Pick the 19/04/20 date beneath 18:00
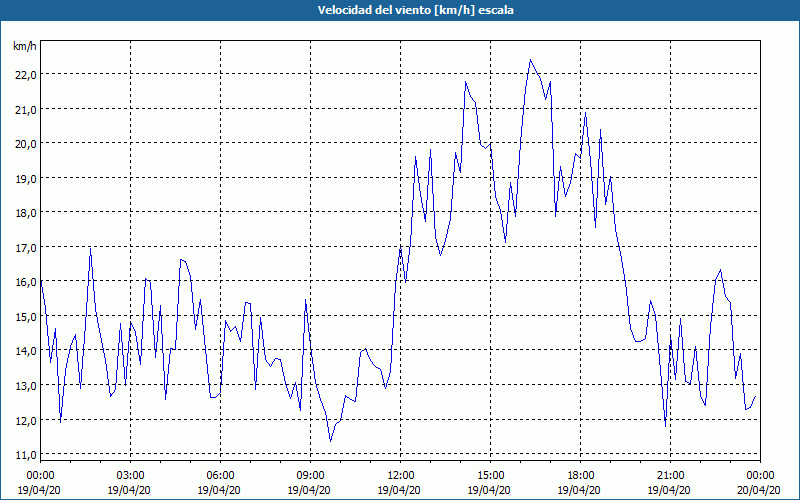Image resolution: width=800 pixels, height=500 pixels. pyautogui.click(x=579, y=490)
